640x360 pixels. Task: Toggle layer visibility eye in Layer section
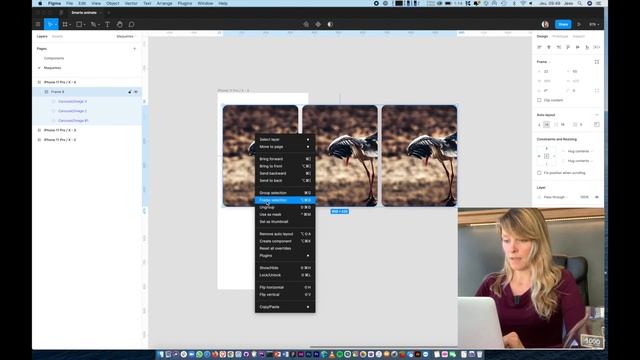pyautogui.click(x=597, y=197)
